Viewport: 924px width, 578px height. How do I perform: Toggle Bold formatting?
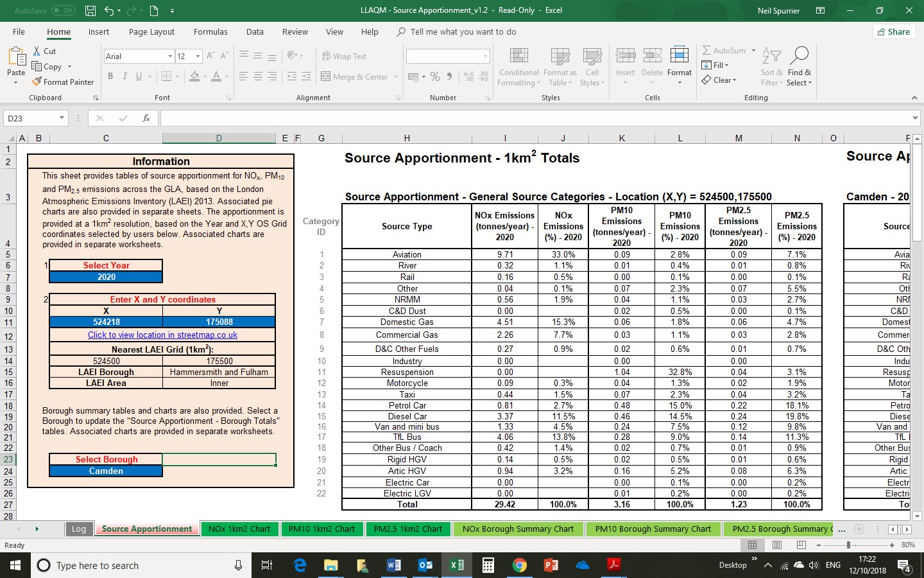(x=110, y=76)
